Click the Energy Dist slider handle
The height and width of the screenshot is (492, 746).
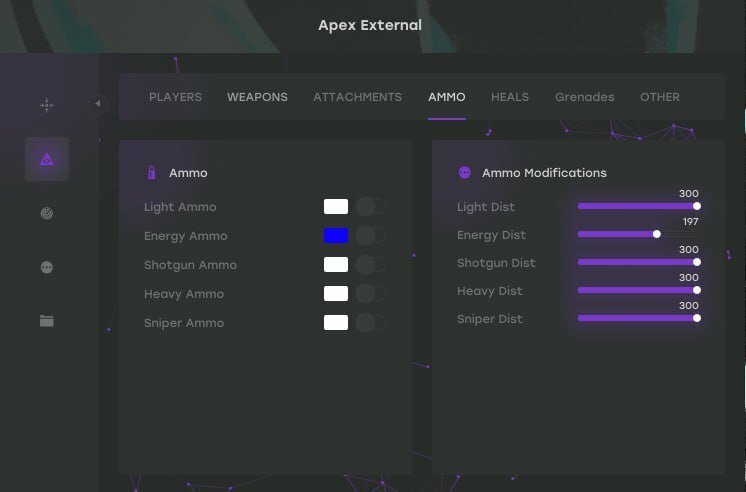(x=657, y=234)
